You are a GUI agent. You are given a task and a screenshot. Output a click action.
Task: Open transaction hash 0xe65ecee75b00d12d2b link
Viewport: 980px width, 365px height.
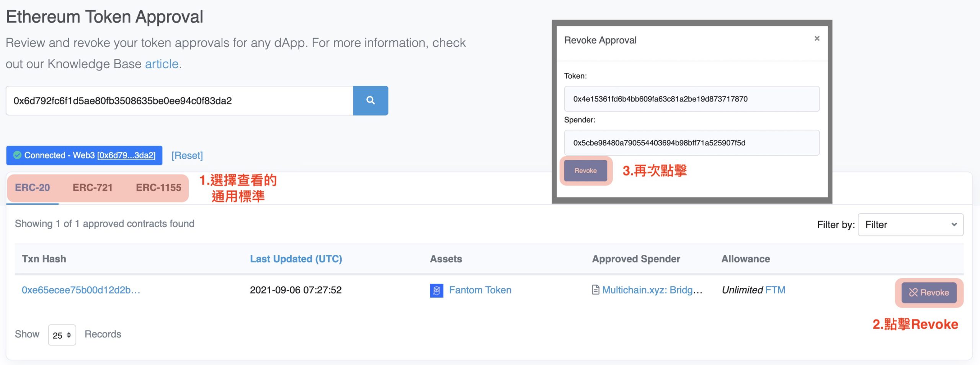point(81,290)
